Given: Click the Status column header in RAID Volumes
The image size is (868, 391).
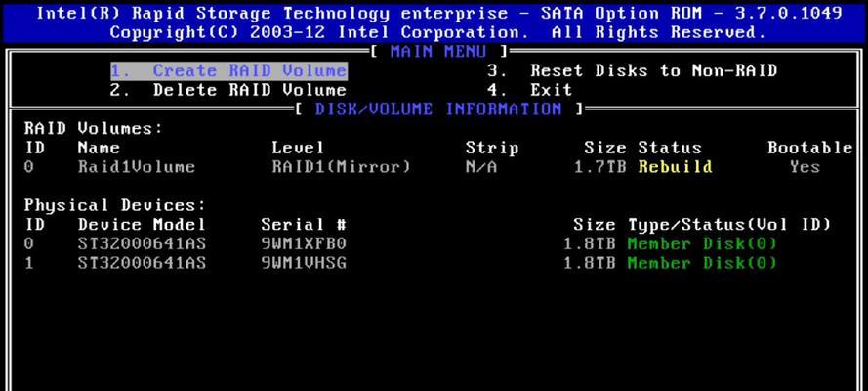Looking at the screenshot, I should [x=670, y=148].
